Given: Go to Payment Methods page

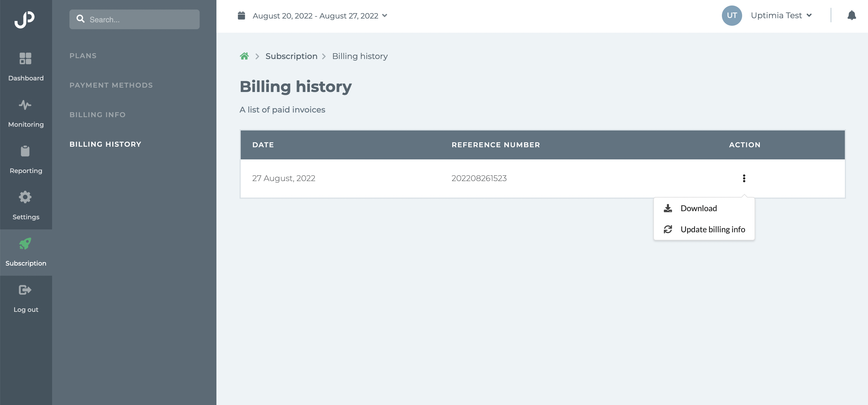Looking at the screenshot, I should click(111, 85).
